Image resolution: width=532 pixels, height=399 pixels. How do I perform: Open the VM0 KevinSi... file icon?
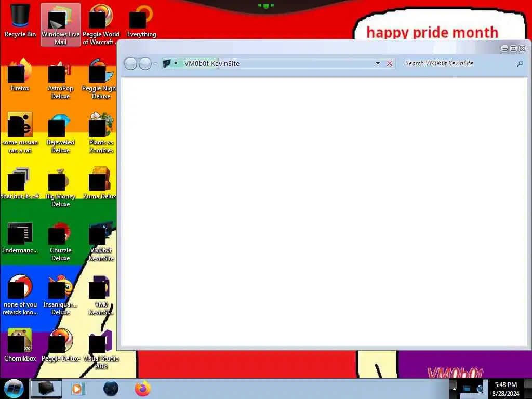pos(101,295)
